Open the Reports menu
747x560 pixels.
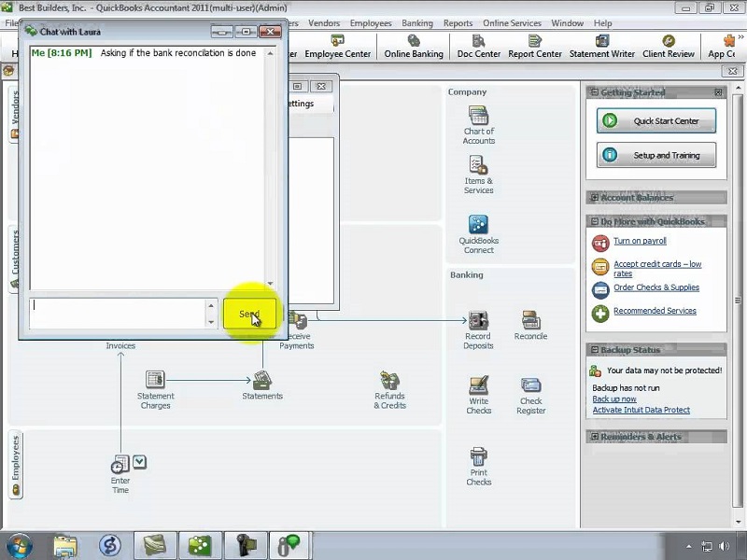(x=458, y=23)
